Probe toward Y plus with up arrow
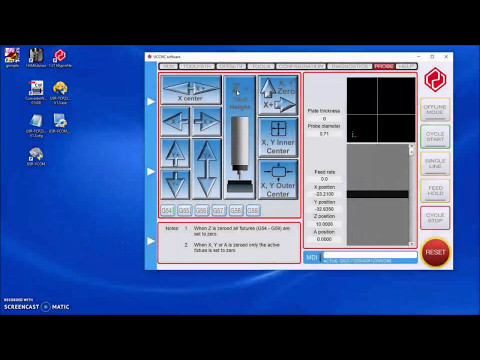The width and height of the screenshot is (480, 360). click(x=175, y=153)
